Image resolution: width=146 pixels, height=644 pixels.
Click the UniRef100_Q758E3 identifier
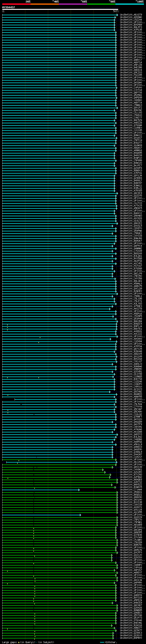click(x=131, y=306)
